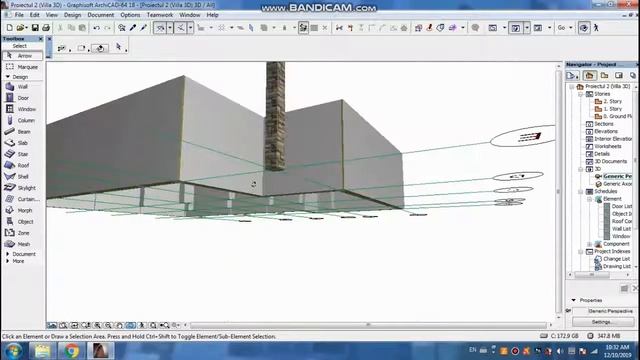Open dropdown arrow next to guide lines button

(170, 28)
